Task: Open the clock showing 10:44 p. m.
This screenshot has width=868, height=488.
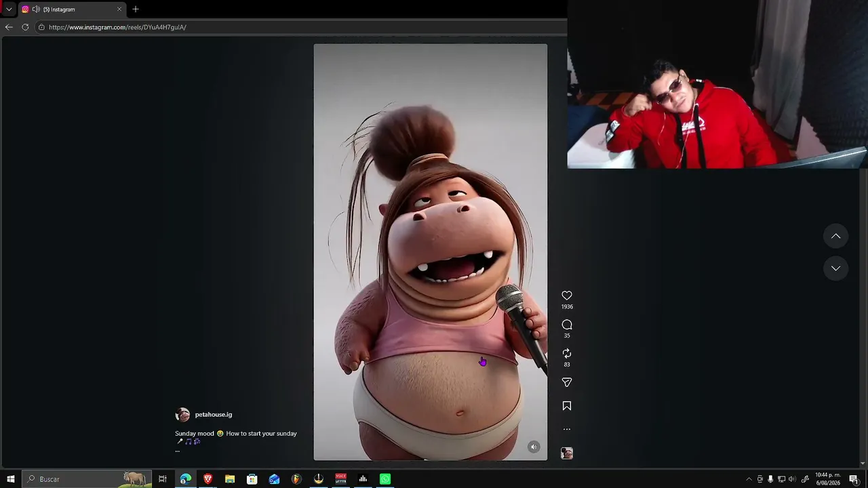Action: 827,479
